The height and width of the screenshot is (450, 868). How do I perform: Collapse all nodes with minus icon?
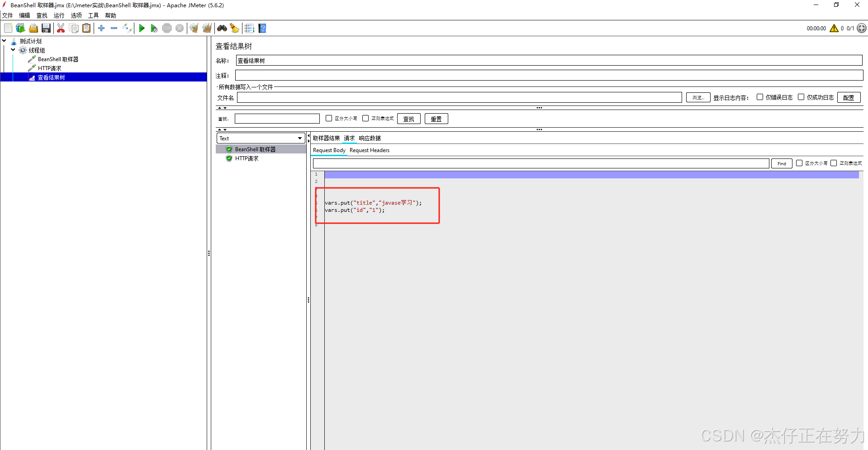pos(114,28)
